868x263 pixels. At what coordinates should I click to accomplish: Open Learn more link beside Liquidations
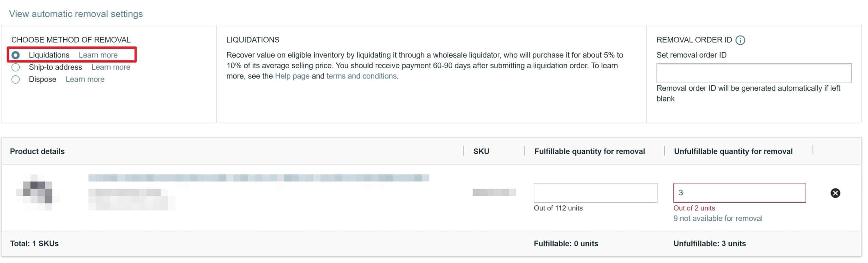point(98,55)
